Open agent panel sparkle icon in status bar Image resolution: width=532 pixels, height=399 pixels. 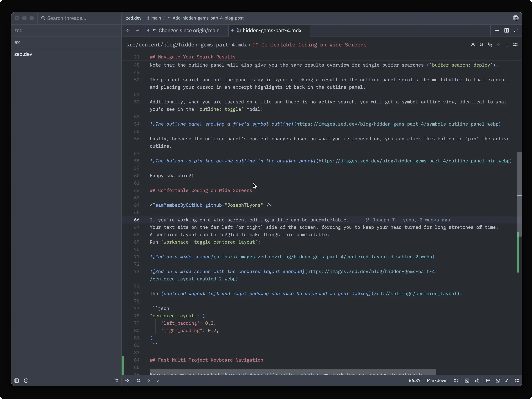click(x=127, y=381)
